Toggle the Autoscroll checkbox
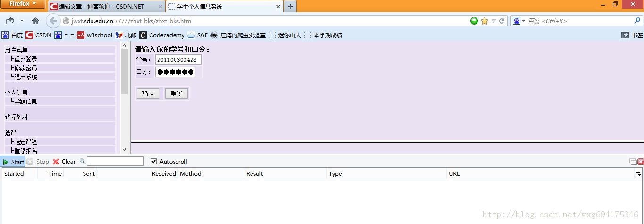 153,162
